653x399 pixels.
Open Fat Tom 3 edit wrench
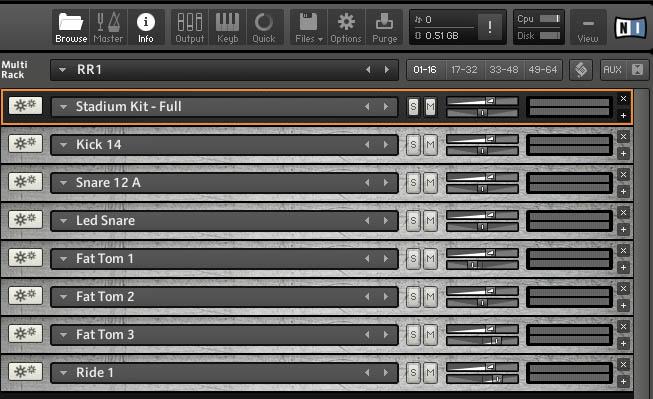tap(25, 334)
